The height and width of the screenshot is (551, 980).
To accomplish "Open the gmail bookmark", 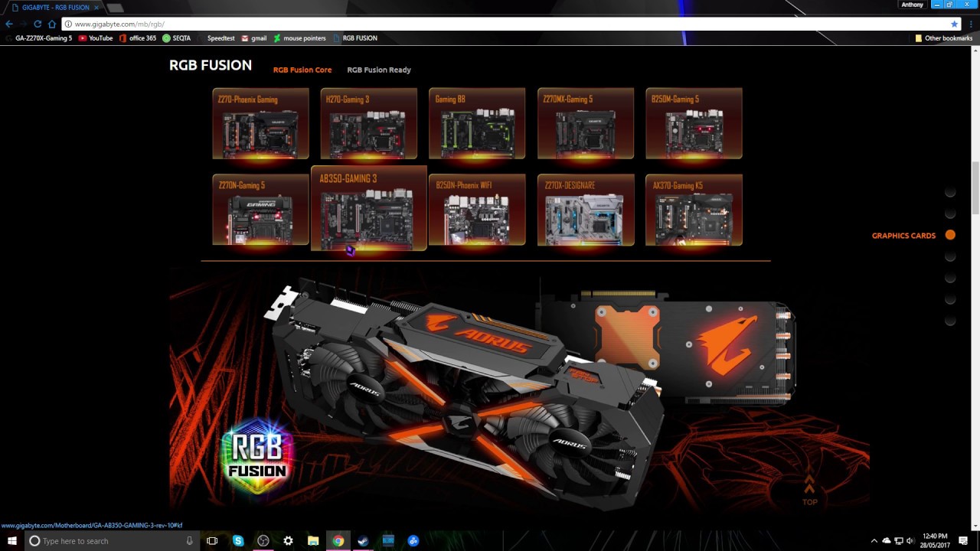I will coord(254,38).
